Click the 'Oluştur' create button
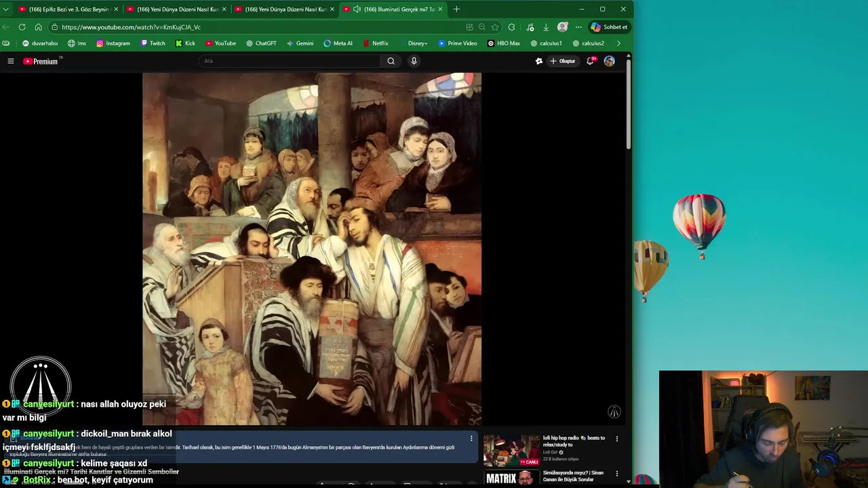Viewport: 868px width, 488px height. 563,61
